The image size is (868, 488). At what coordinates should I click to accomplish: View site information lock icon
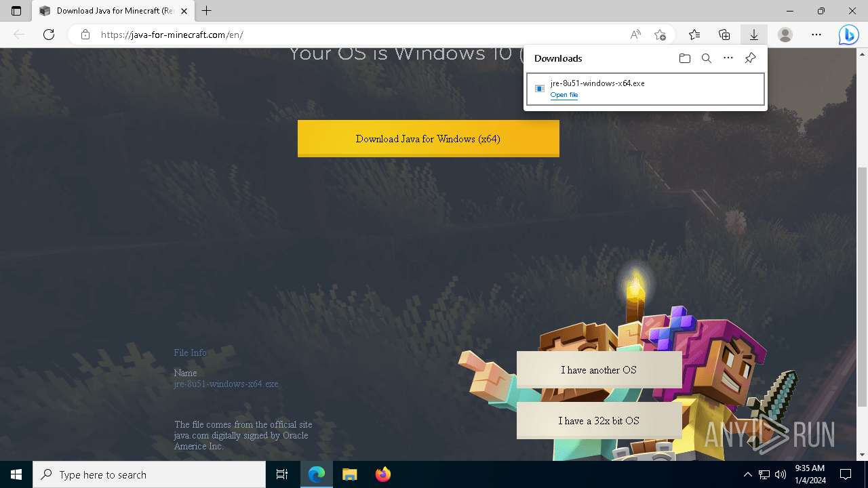(x=85, y=35)
